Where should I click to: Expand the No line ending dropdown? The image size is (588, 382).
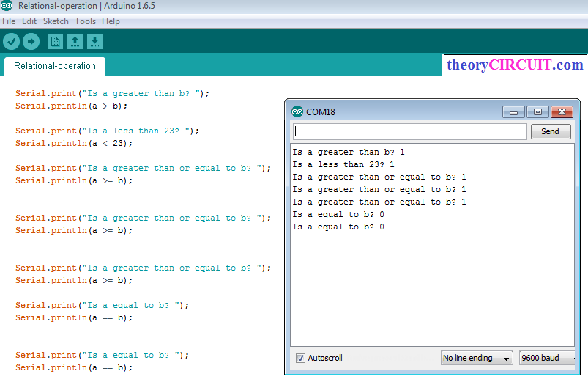(477, 358)
